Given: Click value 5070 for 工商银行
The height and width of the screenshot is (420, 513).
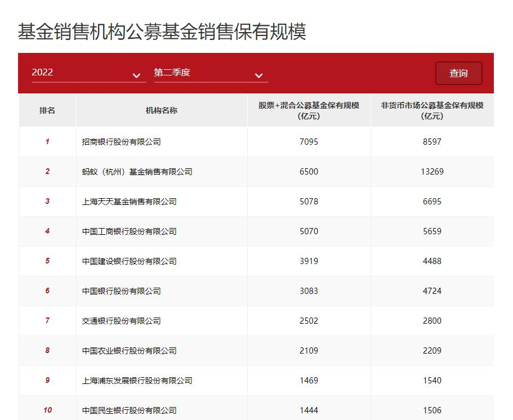Looking at the screenshot, I should tap(309, 231).
